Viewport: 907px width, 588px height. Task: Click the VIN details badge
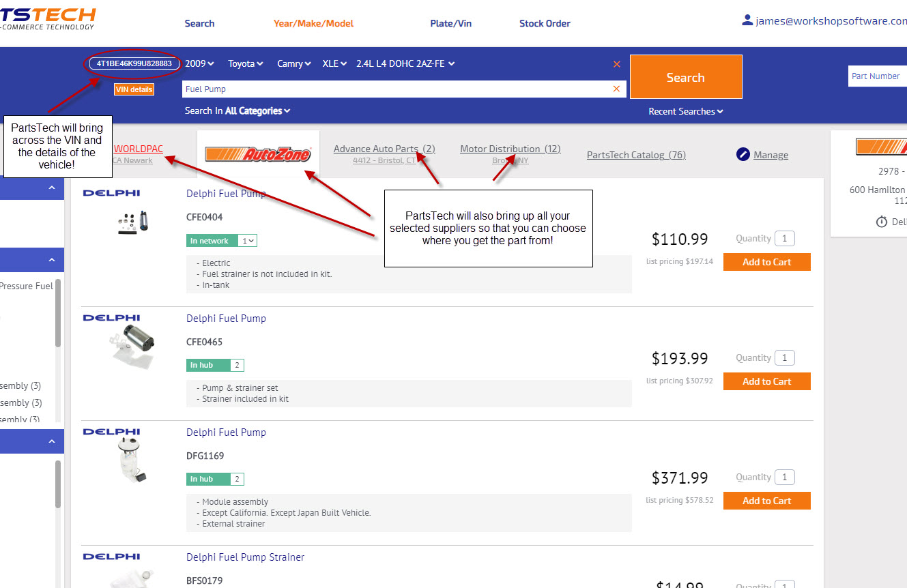[134, 89]
